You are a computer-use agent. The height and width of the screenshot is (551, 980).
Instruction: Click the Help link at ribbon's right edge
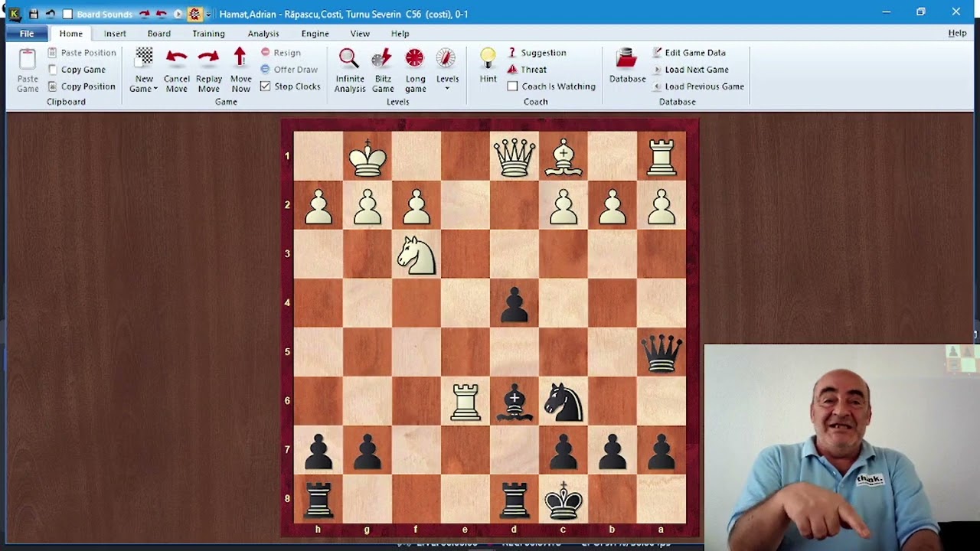point(957,33)
